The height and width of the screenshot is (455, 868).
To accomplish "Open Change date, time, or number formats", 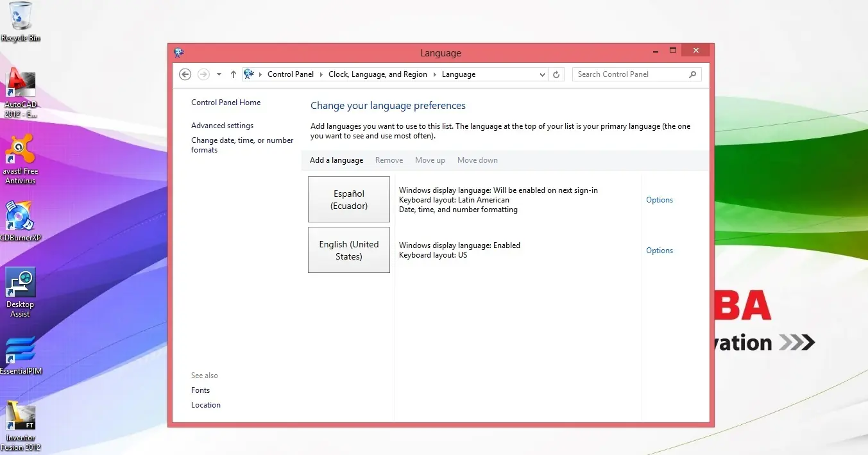I will [x=243, y=145].
